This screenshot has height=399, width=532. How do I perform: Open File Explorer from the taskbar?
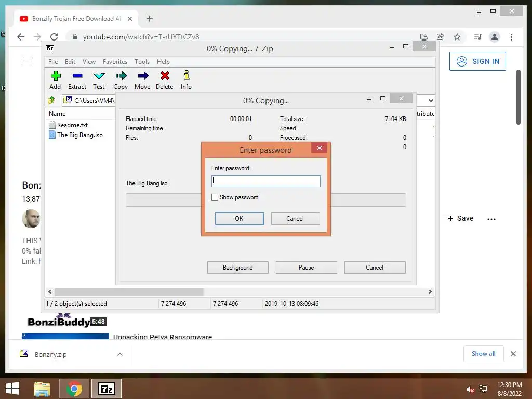coord(42,389)
